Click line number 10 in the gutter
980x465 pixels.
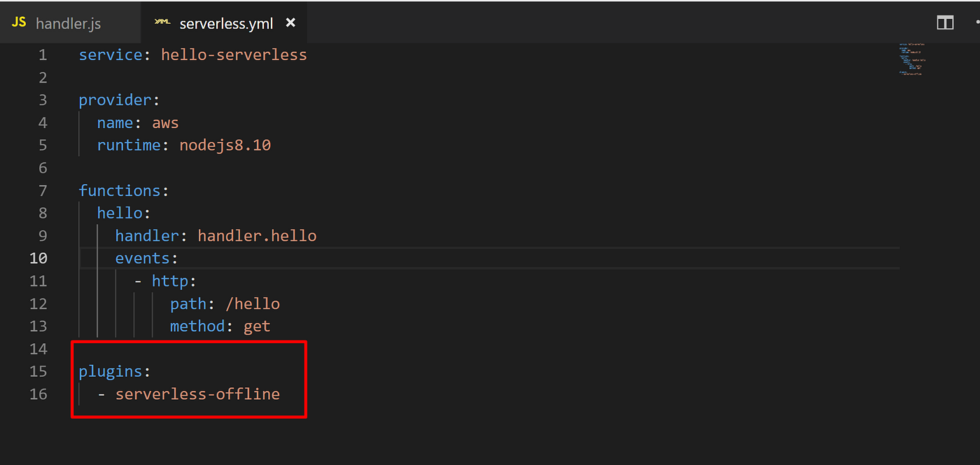38,258
